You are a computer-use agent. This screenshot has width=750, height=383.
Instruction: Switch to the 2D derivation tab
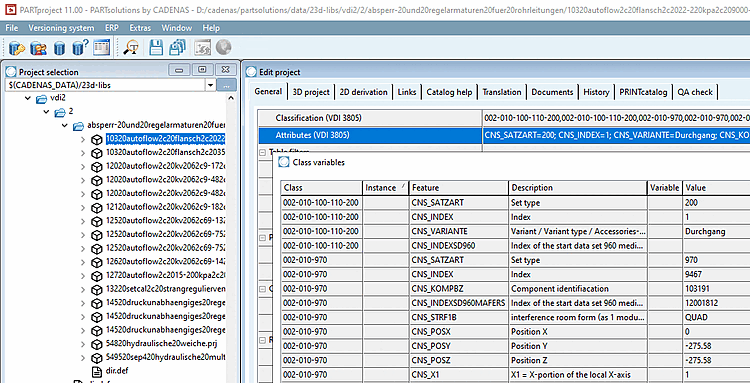[364, 92]
